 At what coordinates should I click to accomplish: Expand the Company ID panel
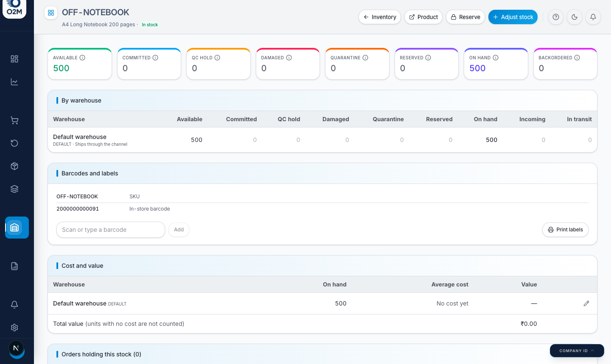pyautogui.click(x=577, y=351)
